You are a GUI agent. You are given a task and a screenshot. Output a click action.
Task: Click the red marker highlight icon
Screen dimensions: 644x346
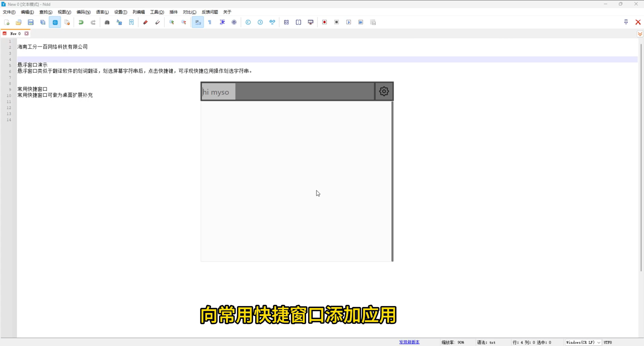coord(145,22)
